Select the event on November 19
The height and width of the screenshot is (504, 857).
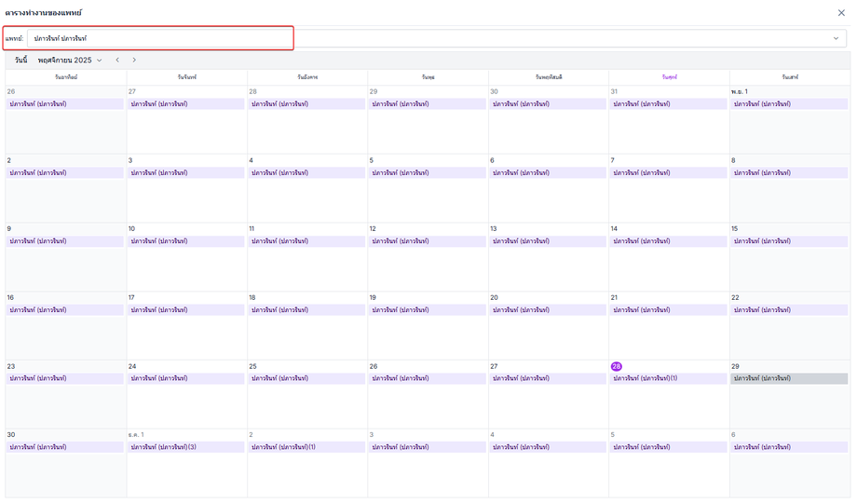pos(427,309)
